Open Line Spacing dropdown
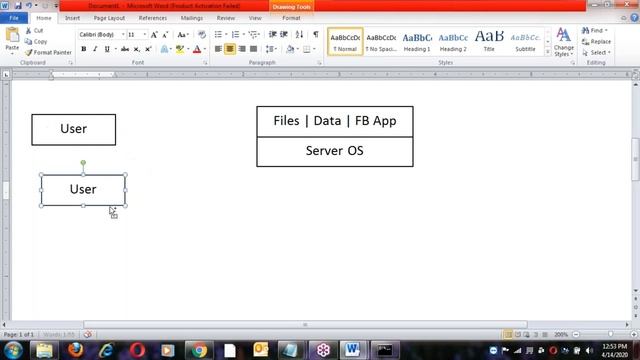The width and height of the screenshot is (640, 360). pyautogui.click(x=271, y=49)
